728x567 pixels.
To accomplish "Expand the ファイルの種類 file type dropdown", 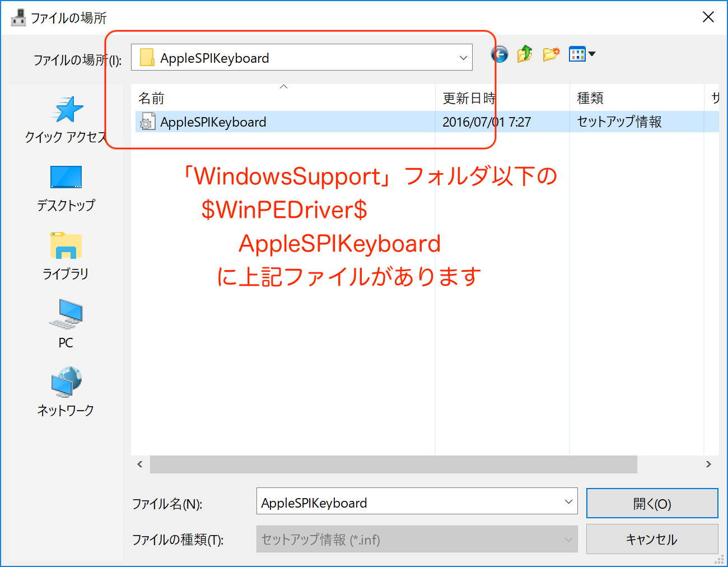I will [568, 540].
